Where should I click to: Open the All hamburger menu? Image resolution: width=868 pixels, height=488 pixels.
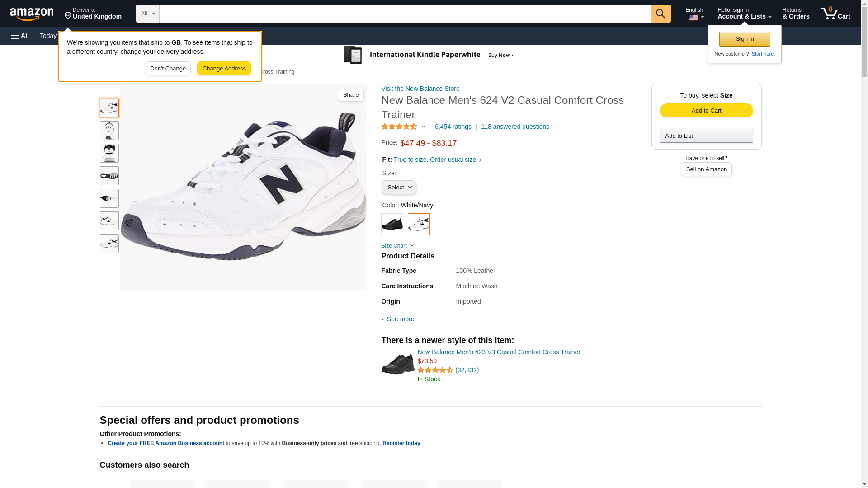pos(20,36)
